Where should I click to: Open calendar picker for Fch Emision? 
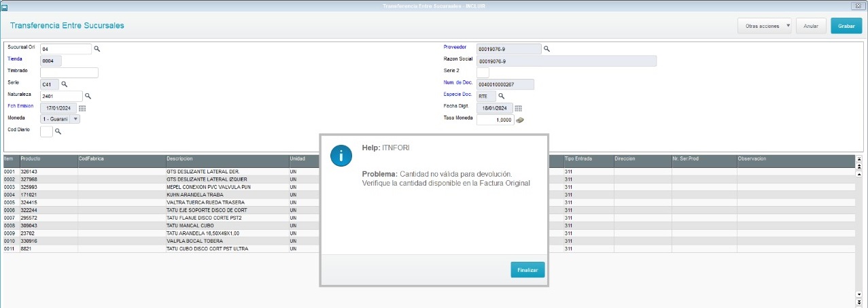82,107
